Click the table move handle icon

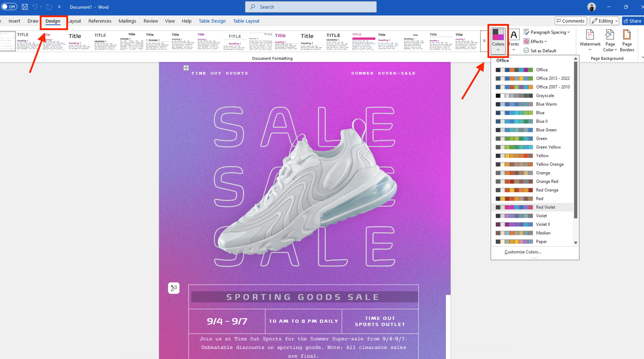pos(186,68)
